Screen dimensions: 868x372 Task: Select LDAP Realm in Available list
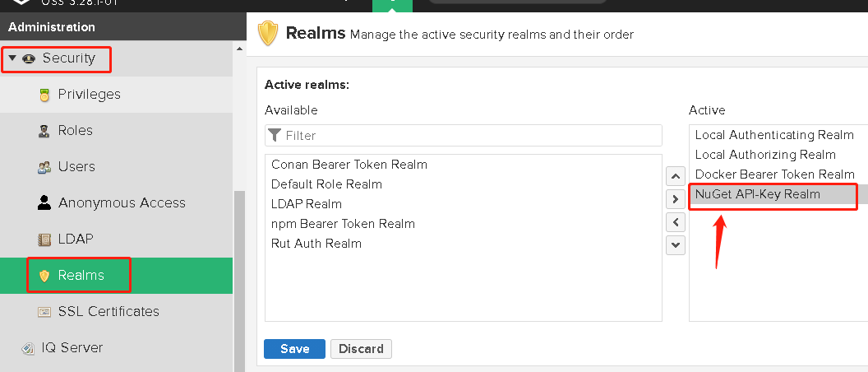[307, 204]
